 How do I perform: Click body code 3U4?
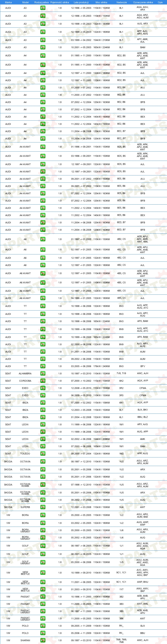point(121,507)
